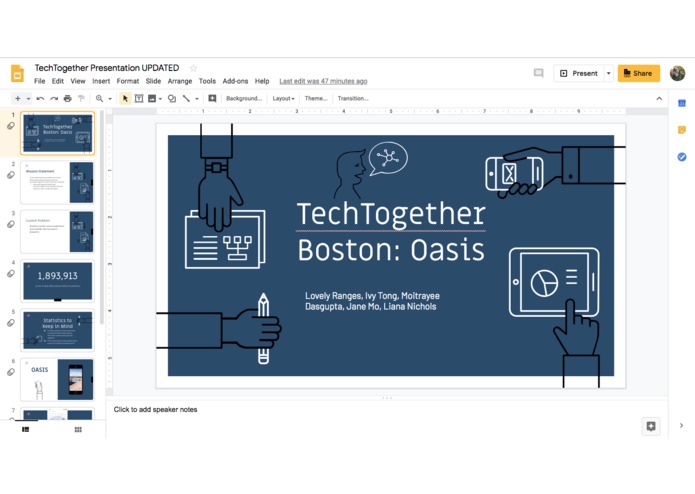
Task: Hide side panel with right chevron
Action: (681, 425)
